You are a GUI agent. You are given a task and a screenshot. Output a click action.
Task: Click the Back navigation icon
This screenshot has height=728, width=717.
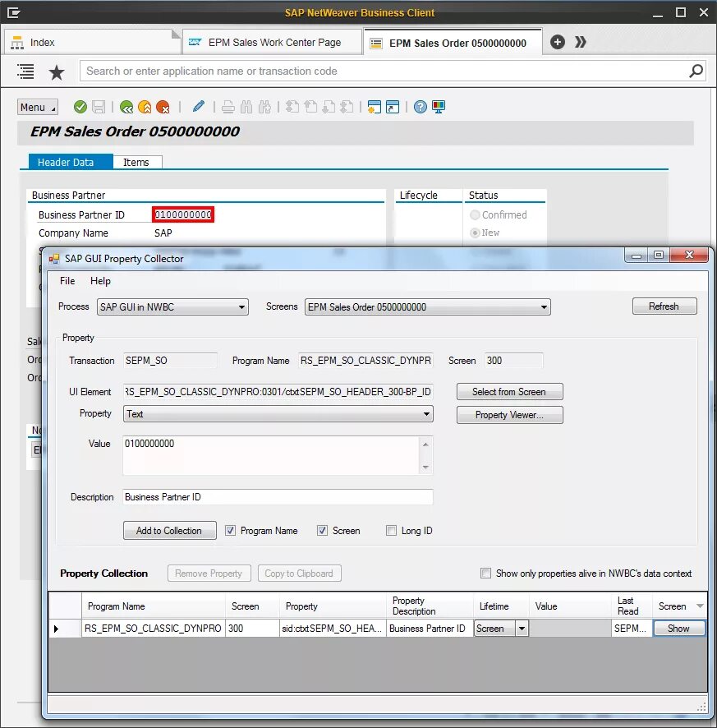pyautogui.click(x=128, y=107)
